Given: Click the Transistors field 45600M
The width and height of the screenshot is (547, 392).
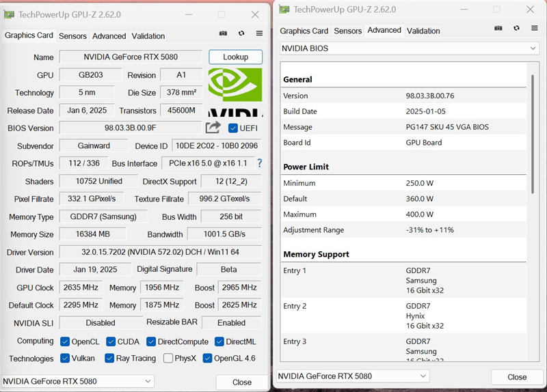Looking at the screenshot, I should coord(181,110).
